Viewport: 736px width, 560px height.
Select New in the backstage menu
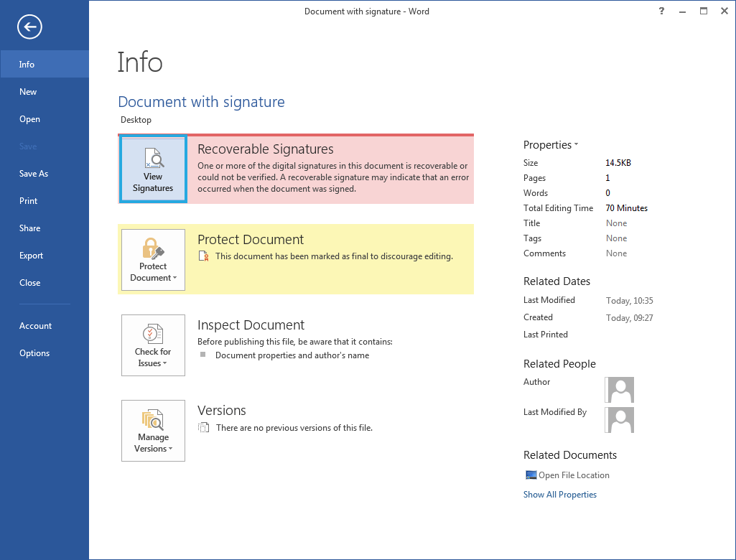point(45,91)
